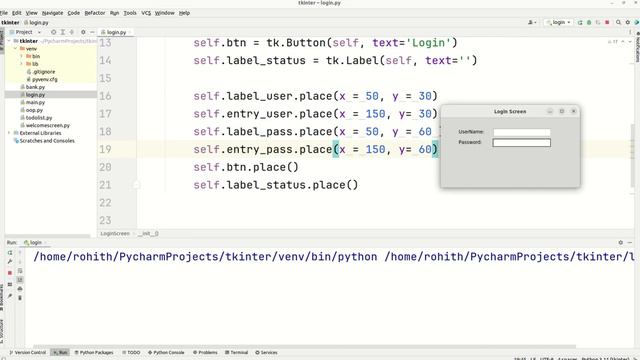Viewport: 640px width, 360px height.
Task: Open todolist.py from project tree
Action: point(36,118)
